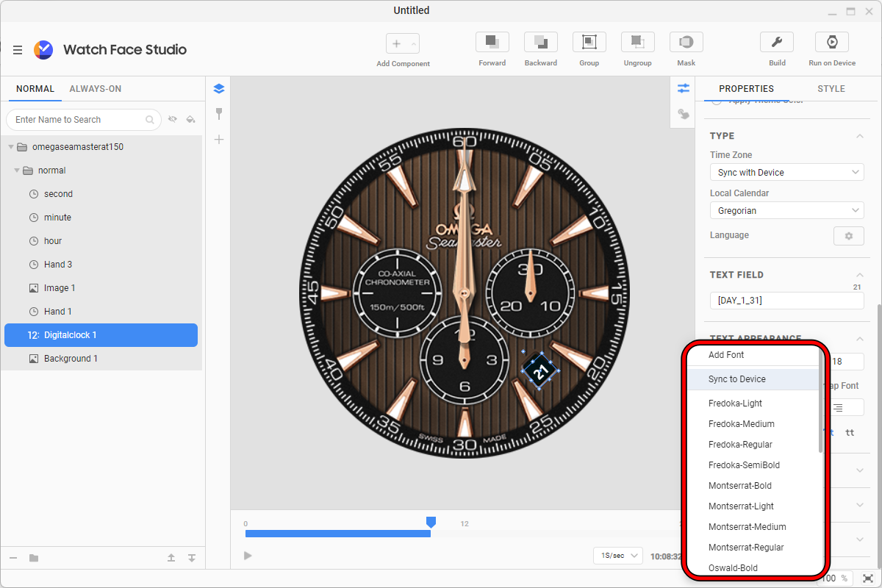Click search magnifier in layer search
The height and width of the screenshot is (588, 882).
[150, 120]
